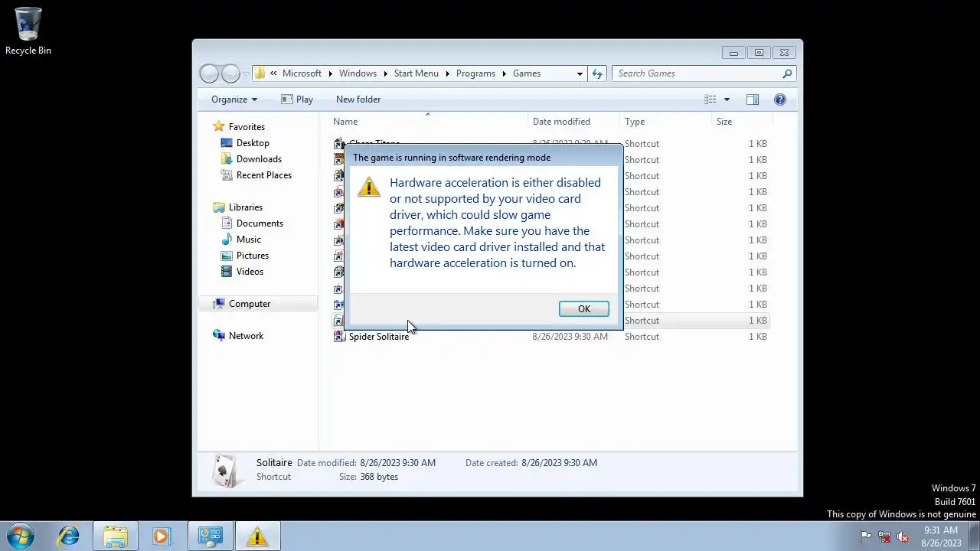This screenshot has width=980, height=551.
Task: Go back using the Explorer Back arrow
Action: click(209, 73)
